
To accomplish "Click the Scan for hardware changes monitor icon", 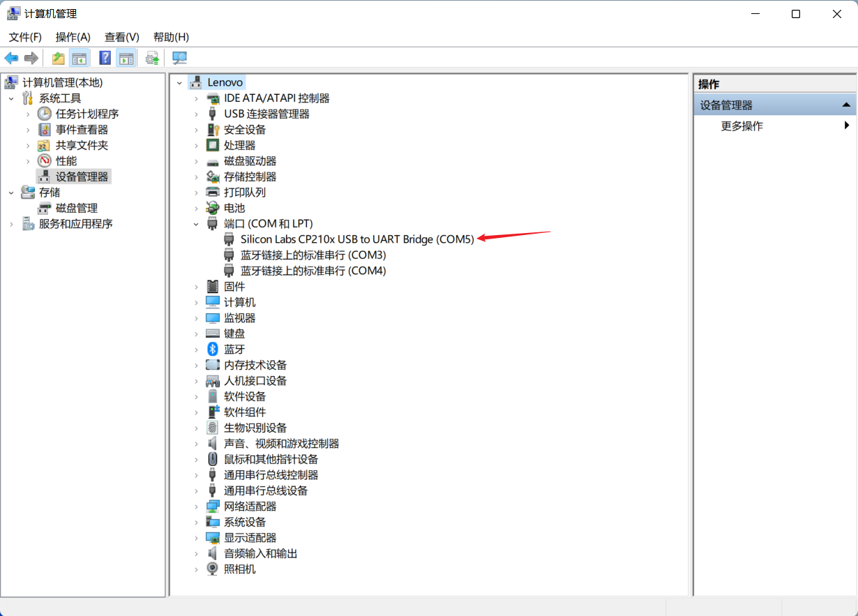I will point(179,58).
